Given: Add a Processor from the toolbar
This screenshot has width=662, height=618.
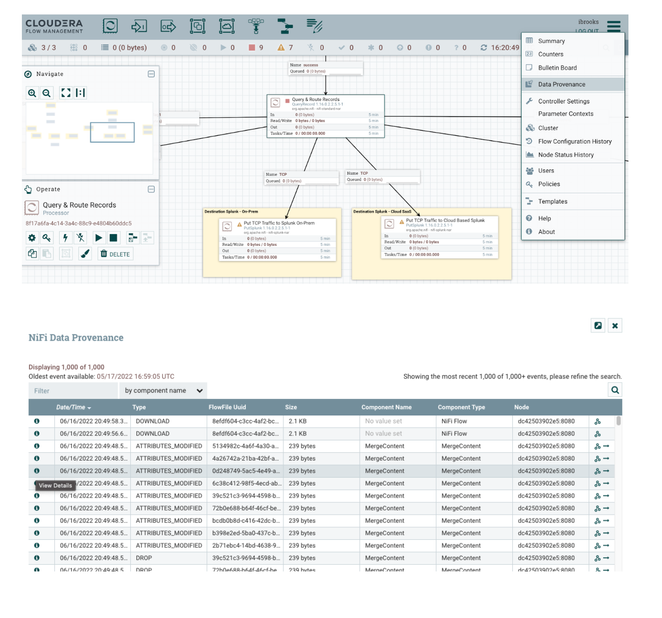Looking at the screenshot, I should 110,26.
